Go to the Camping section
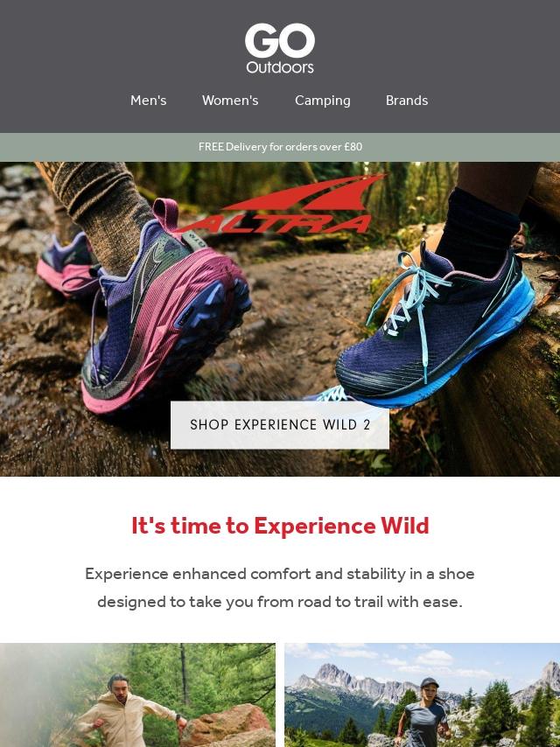The height and width of the screenshot is (747, 560). point(323,101)
